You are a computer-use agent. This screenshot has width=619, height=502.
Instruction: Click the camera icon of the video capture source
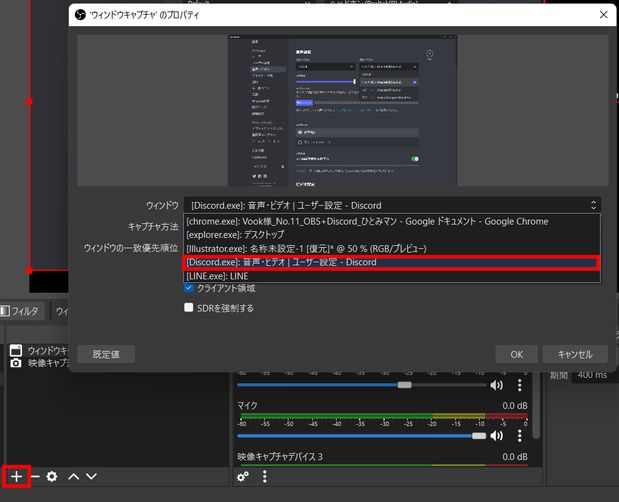(16, 363)
